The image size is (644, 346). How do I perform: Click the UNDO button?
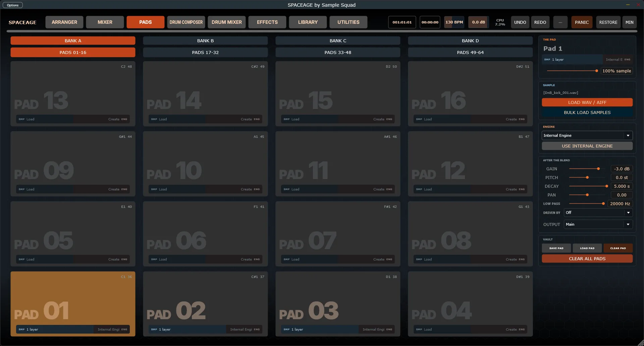(520, 22)
